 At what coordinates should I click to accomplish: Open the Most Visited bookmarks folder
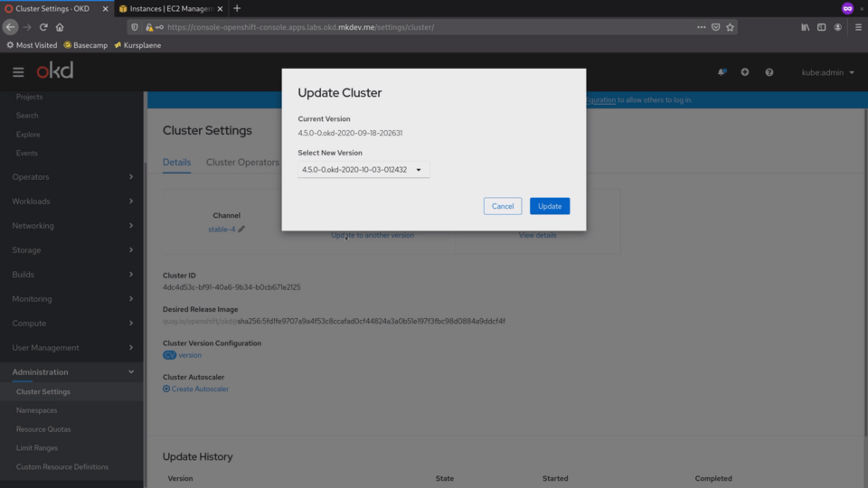click(32, 45)
